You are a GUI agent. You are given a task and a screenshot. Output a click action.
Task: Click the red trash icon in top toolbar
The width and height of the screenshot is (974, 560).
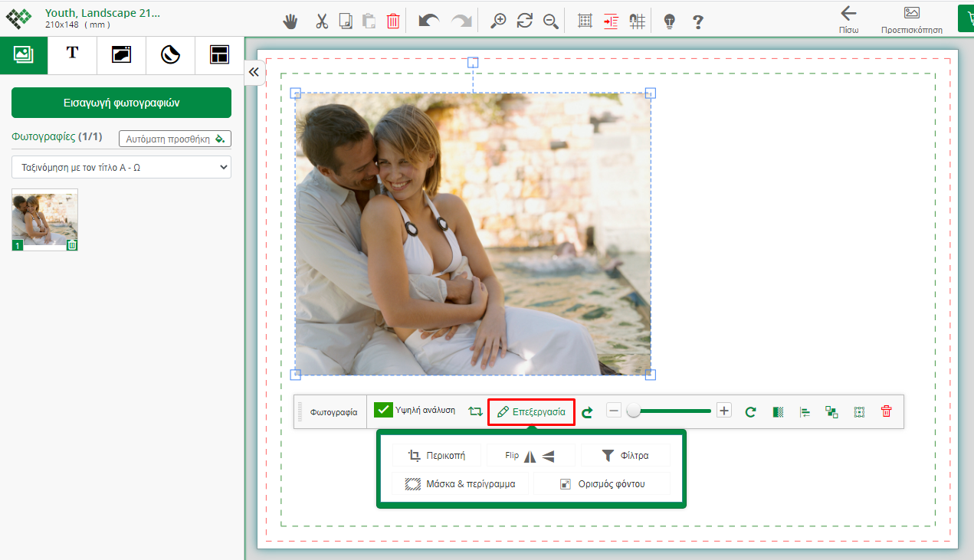393,21
